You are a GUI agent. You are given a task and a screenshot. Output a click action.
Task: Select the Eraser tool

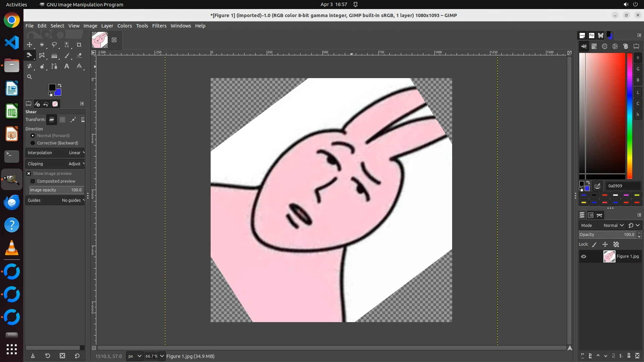79,56
